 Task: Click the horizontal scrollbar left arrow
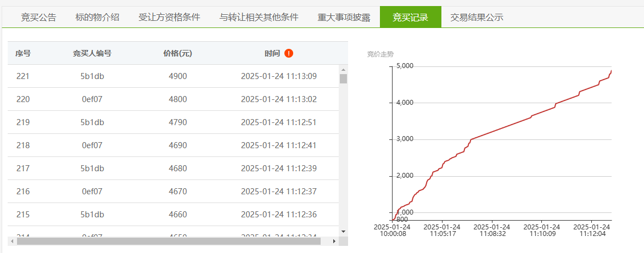coord(12,241)
